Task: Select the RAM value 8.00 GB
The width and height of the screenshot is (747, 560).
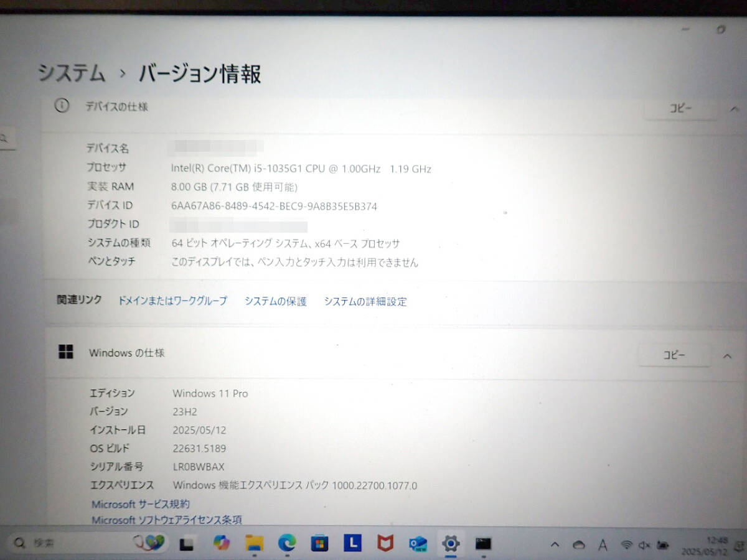Action: [235, 187]
